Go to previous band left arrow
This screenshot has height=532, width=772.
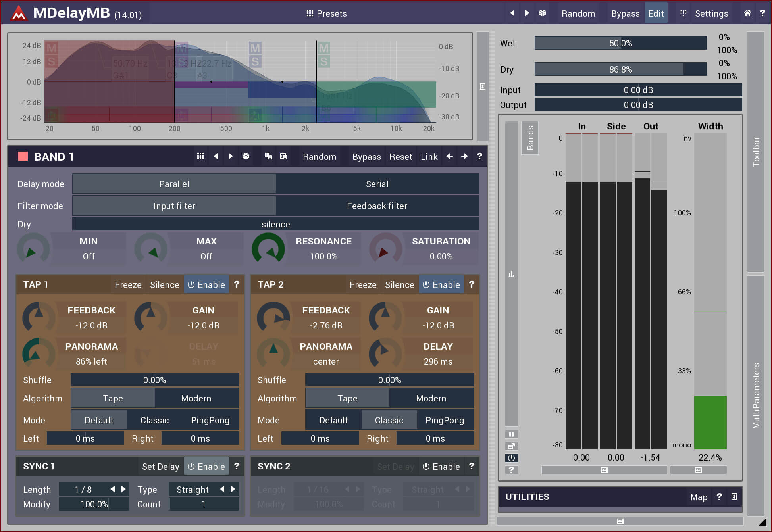click(449, 156)
